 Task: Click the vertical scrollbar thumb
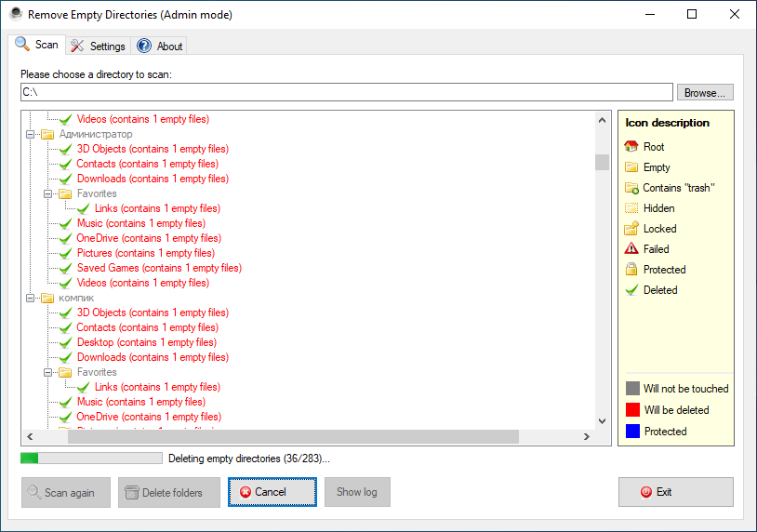pos(602,162)
